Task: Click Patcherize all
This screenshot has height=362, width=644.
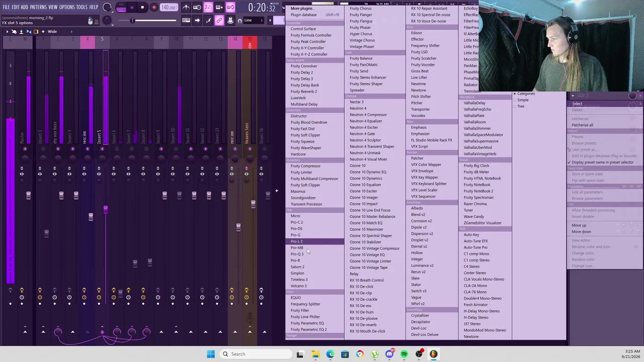Action: click(582, 125)
